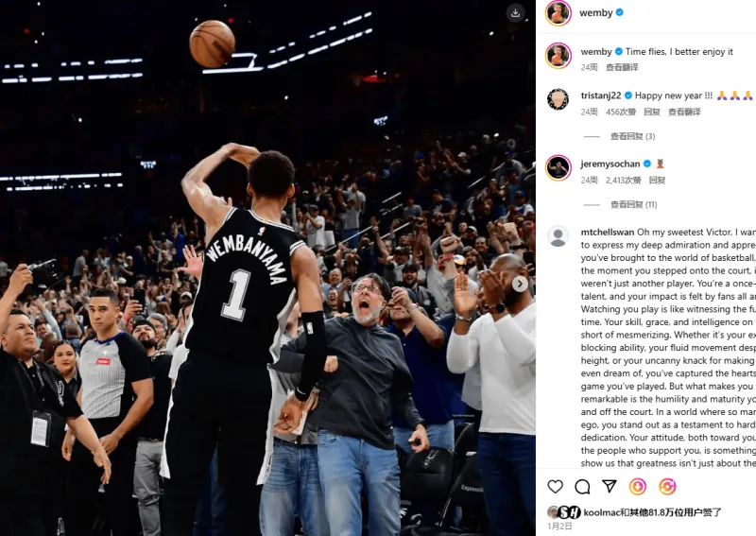Advance to next photo with carousel arrow

[x=520, y=285]
